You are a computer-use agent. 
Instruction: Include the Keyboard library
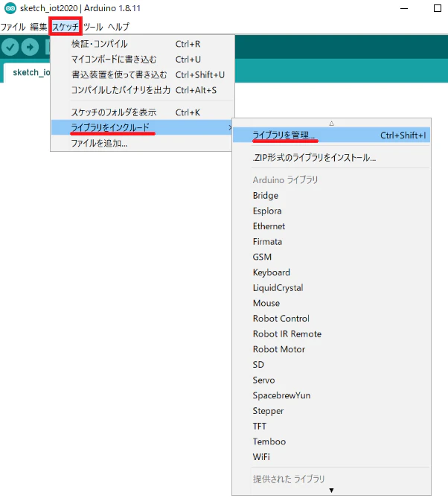(331, 272)
